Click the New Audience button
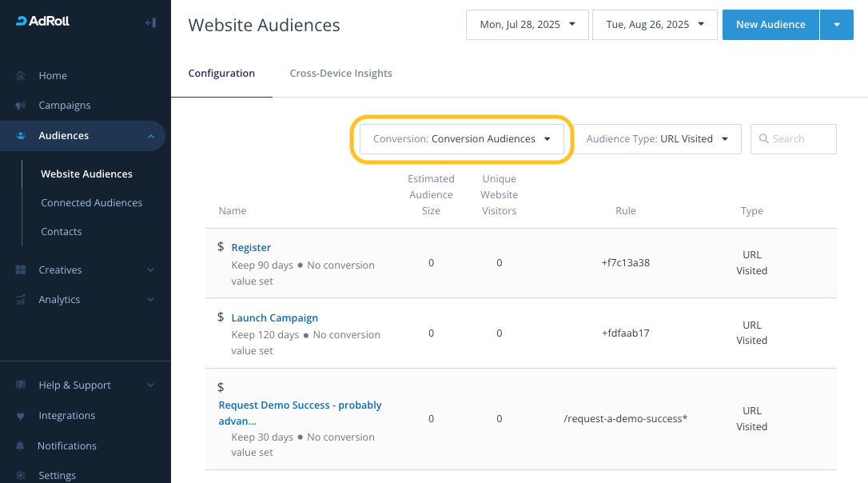This screenshot has height=483, width=868. point(770,25)
